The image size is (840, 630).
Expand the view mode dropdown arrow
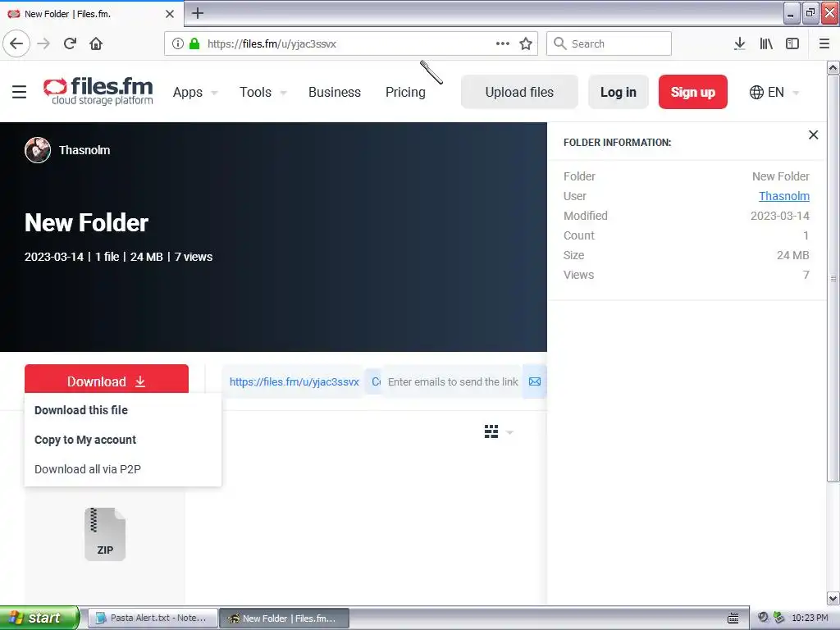(509, 431)
